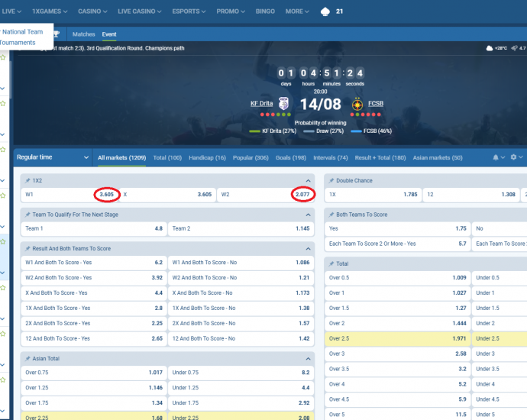Collapse Team To Qualify section
The image size is (527, 420).
pyautogui.click(x=308, y=215)
